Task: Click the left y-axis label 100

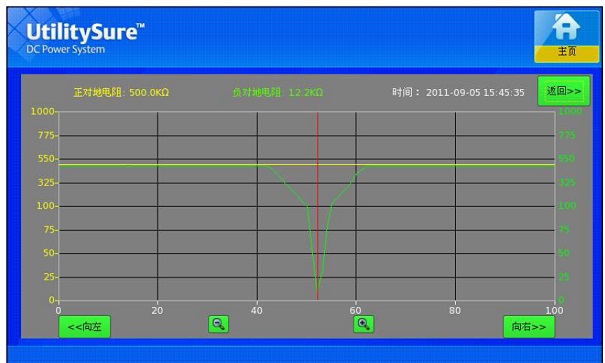Action: click(x=46, y=206)
